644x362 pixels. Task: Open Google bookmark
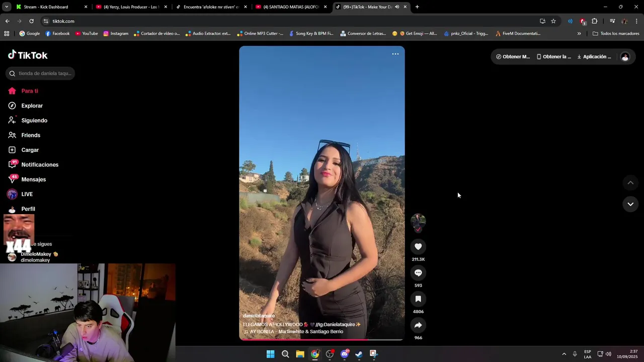[x=30, y=34]
